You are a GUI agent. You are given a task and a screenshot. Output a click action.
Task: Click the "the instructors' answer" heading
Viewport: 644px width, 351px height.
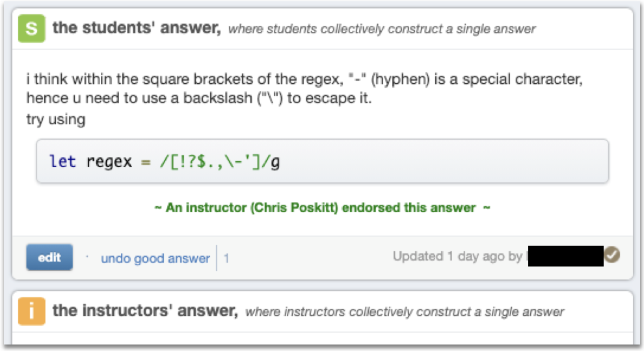[x=145, y=310]
